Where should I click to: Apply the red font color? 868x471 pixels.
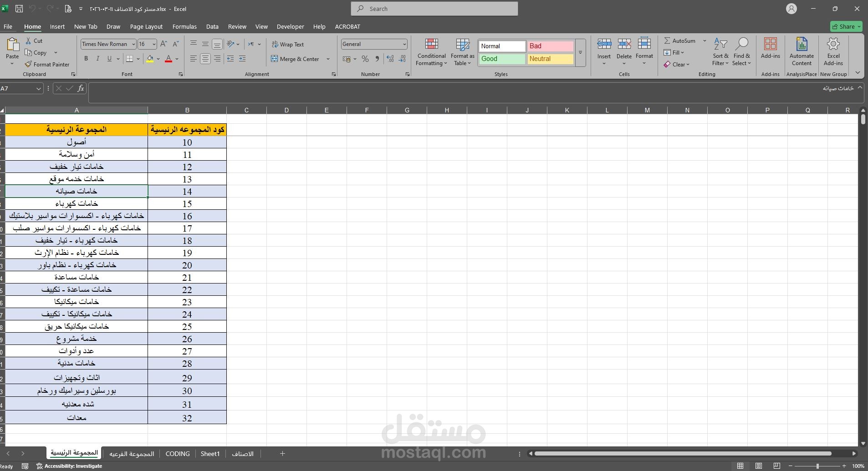pyautogui.click(x=168, y=59)
